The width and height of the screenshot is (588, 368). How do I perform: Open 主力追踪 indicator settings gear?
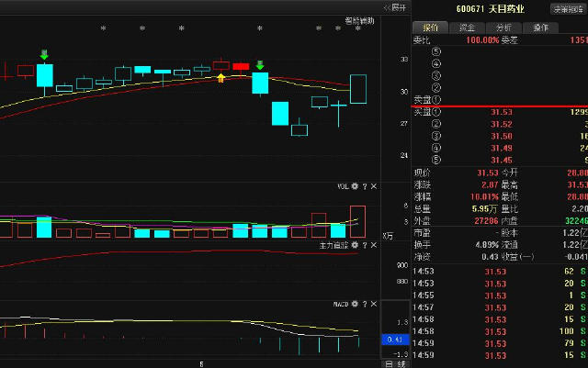355,245
